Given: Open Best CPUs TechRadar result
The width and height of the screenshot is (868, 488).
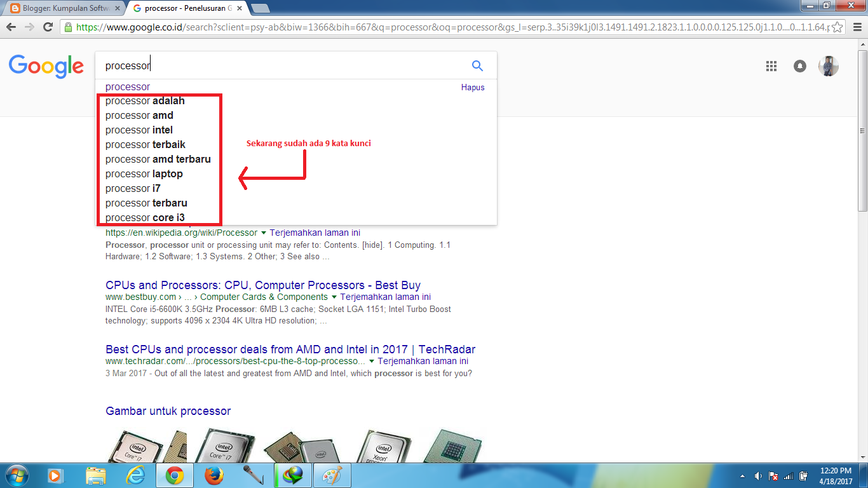Looking at the screenshot, I should (290, 349).
